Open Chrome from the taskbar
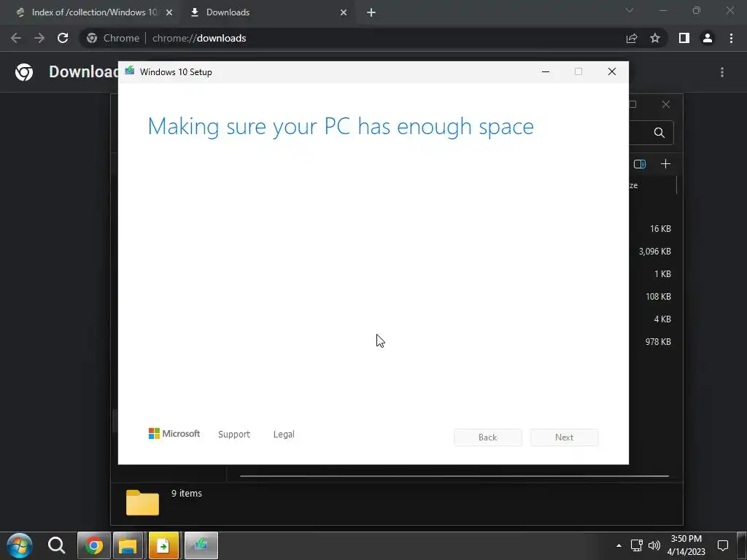The image size is (747, 560). pyautogui.click(x=94, y=545)
